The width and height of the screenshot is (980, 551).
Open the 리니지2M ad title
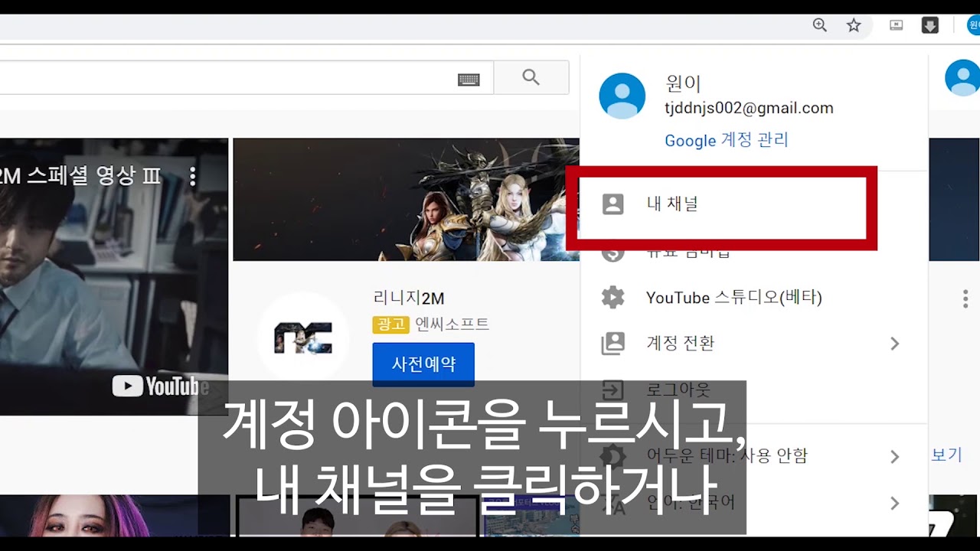click(x=409, y=298)
